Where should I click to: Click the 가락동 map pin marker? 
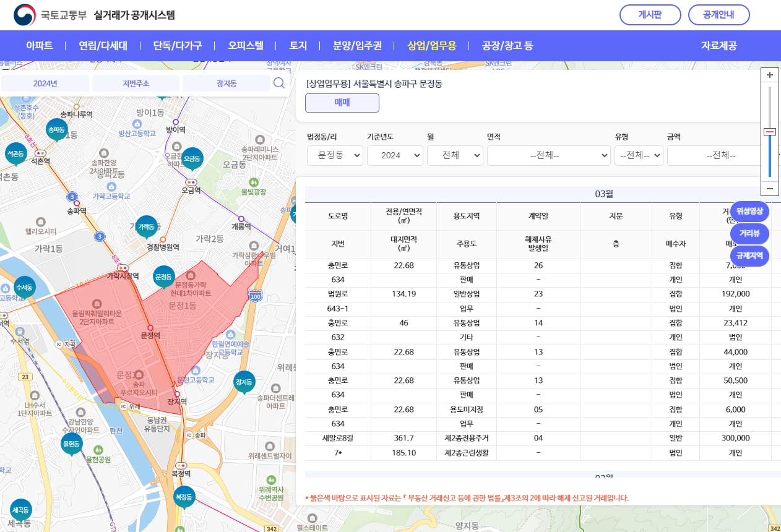[146, 227]
